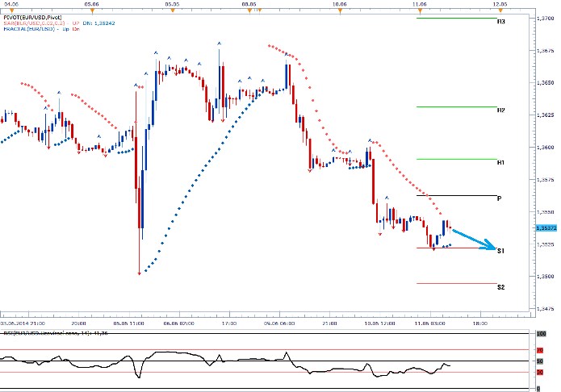Image resolution: width=561 pixels, height=392 pixels.
Task: Click the FRACTAL(EUR/USD) indicator label
Action: tap(29, 28)
